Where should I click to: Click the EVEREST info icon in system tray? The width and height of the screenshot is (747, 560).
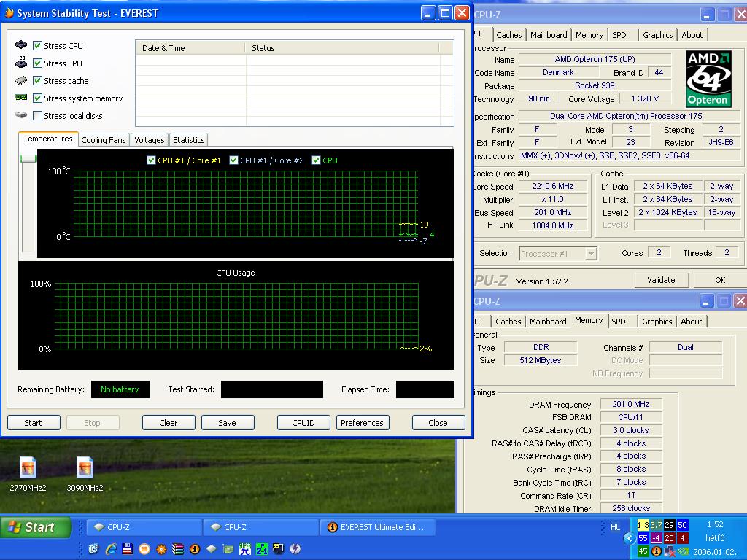656,551
